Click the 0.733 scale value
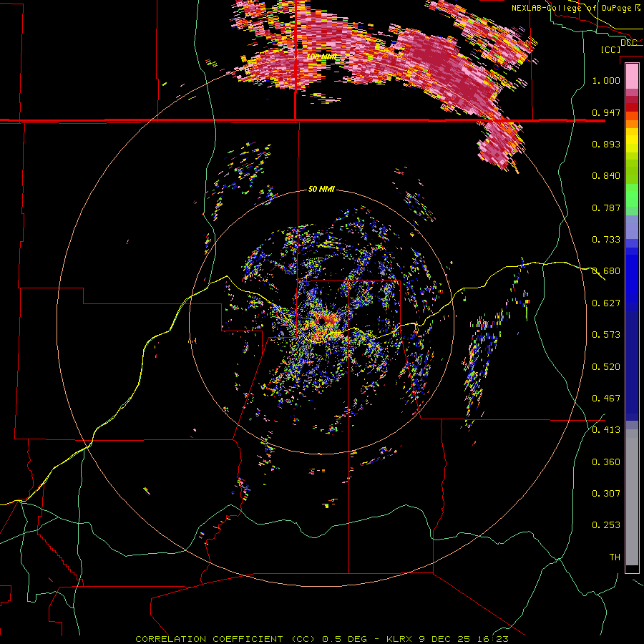 (606, 240)
